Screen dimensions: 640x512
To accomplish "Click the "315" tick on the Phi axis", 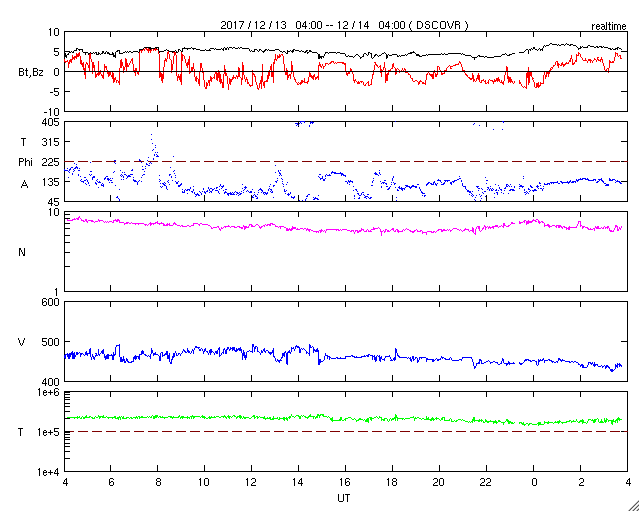I will click(x=51, y=142).
